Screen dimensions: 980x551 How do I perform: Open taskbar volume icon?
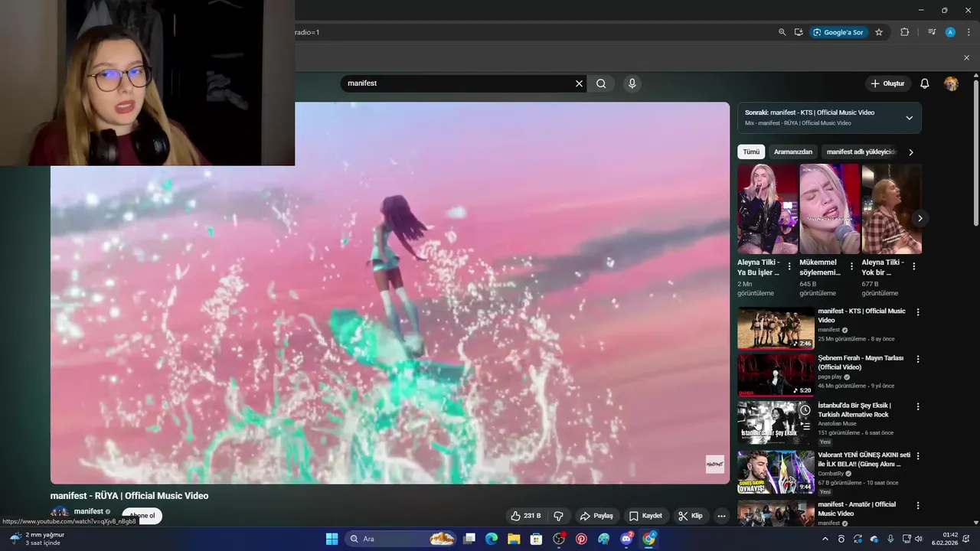(x=919, y=539)
